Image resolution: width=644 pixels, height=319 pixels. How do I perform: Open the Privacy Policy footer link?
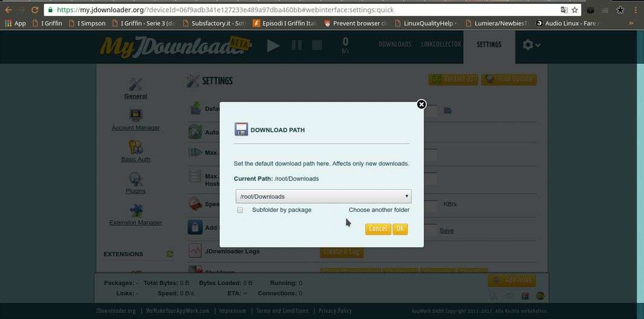pyautogui.click(x=335, y=311)
